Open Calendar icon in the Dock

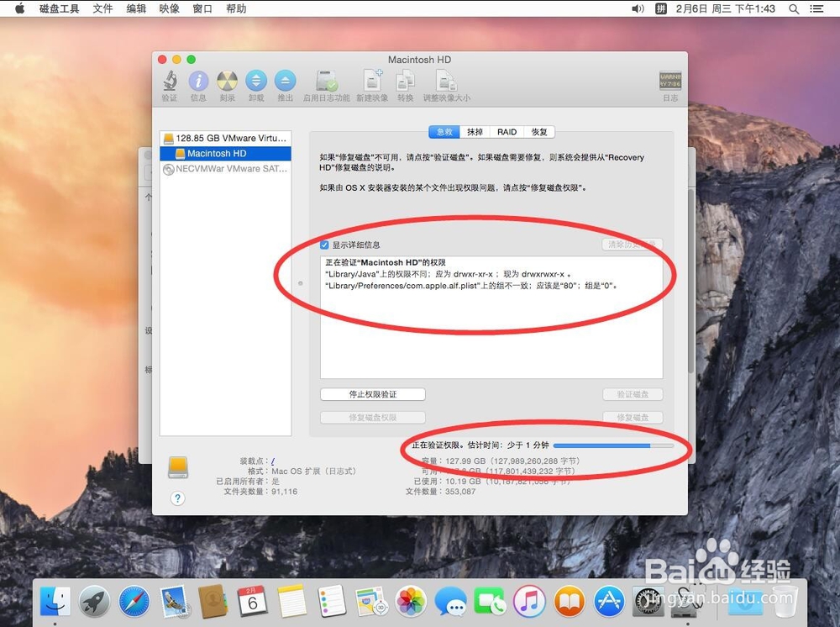tap(252, 601)
